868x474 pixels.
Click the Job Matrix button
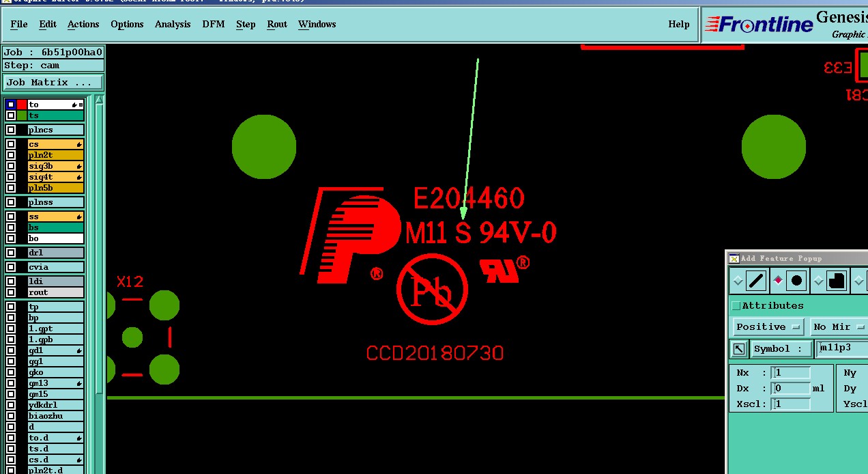(53, 82)
